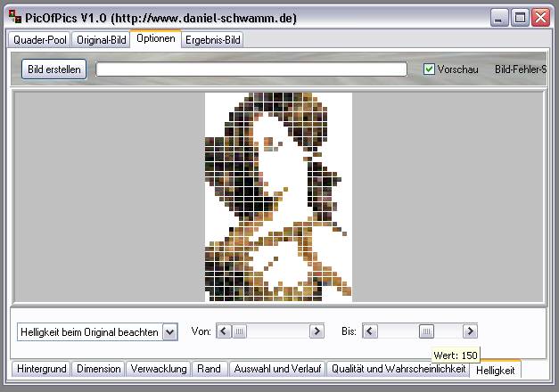Click the right arrow of the Von slider
This screenshot has width=559, height=392.
coord(316,331)
